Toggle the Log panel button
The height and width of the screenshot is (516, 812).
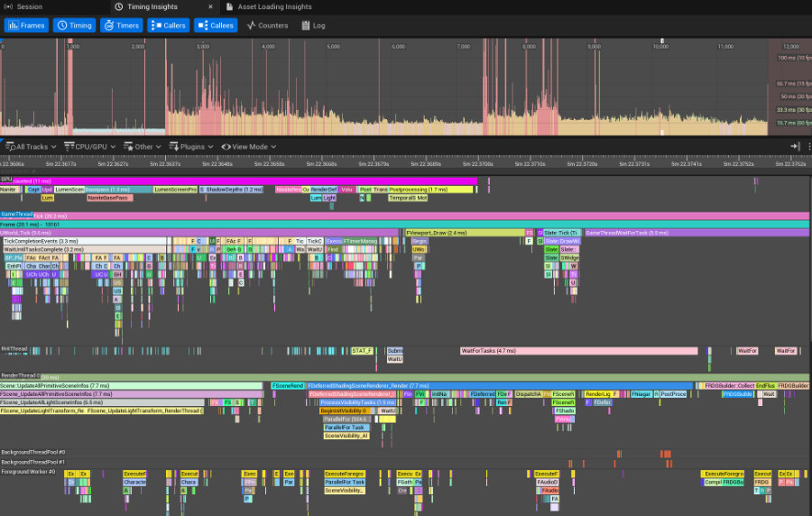[313, 25]
